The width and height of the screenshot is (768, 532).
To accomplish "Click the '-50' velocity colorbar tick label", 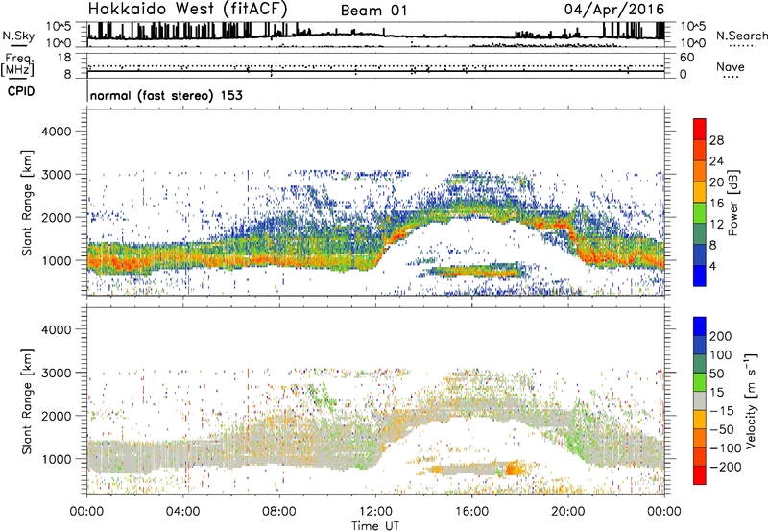I will tap(722, 429).
